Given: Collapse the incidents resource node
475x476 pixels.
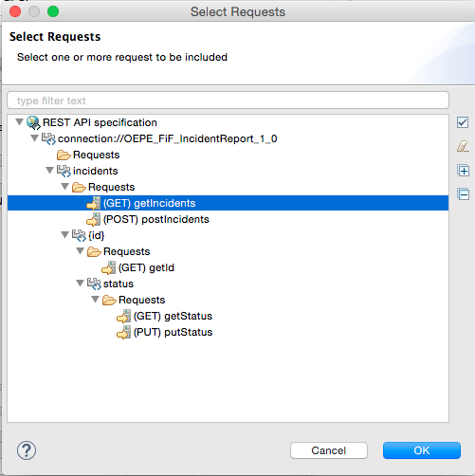Looking at the screenshot, I should 50,171.
